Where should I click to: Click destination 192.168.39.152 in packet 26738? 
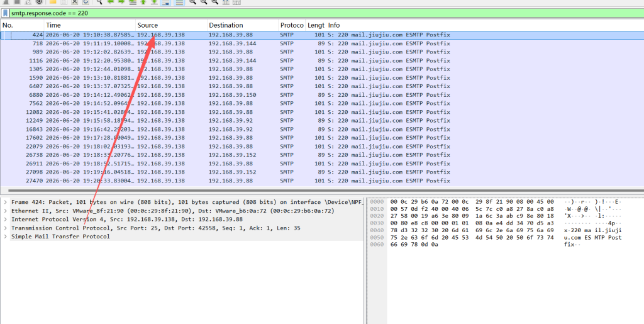pos(232,155)
